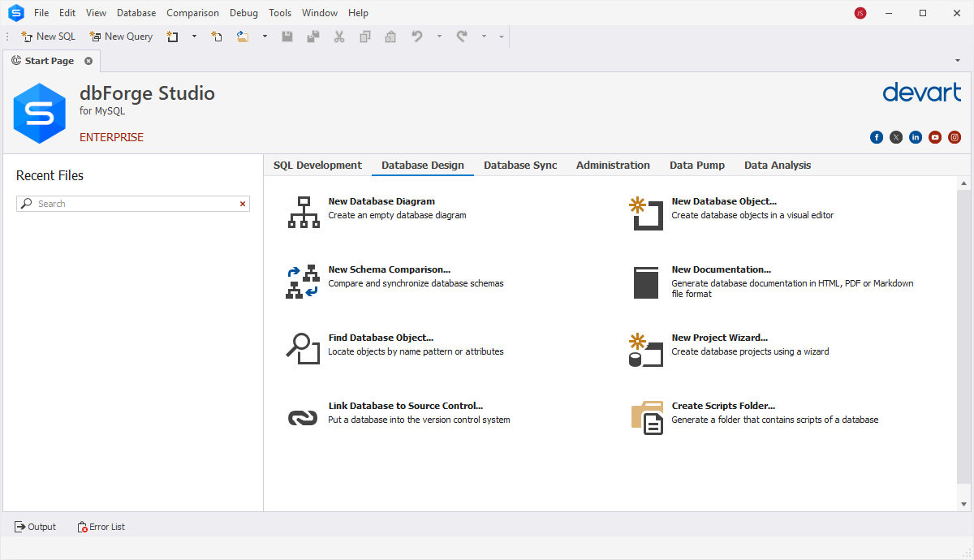Click the New Database Diagram icon
The image size is (974, 560).
coord(304,213)
